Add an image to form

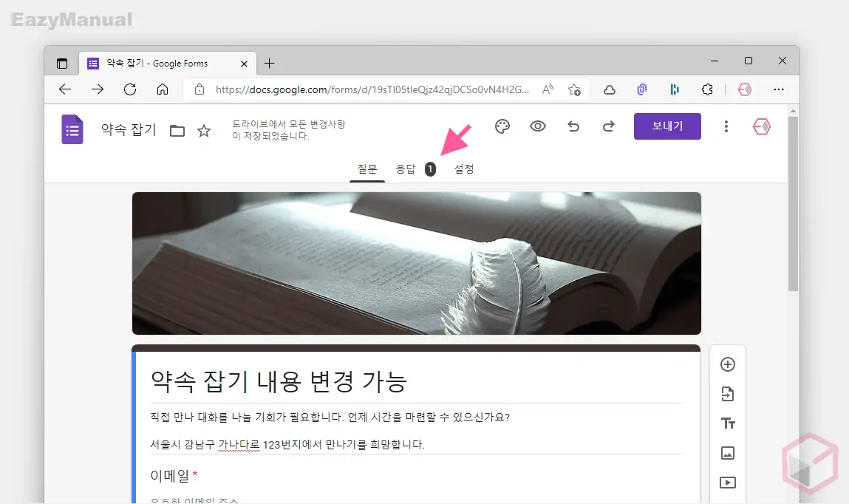(728, 453)
